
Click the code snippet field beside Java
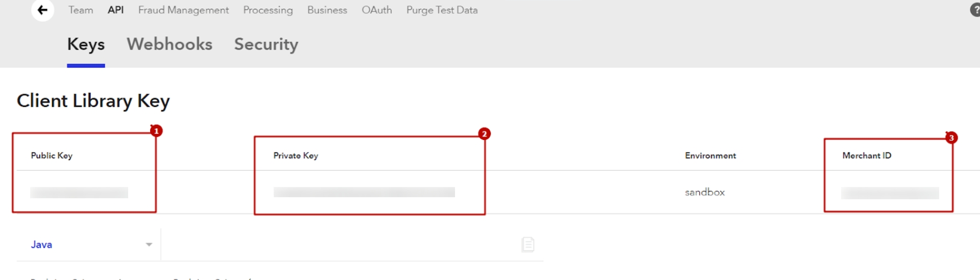click(x=337, y=244)
